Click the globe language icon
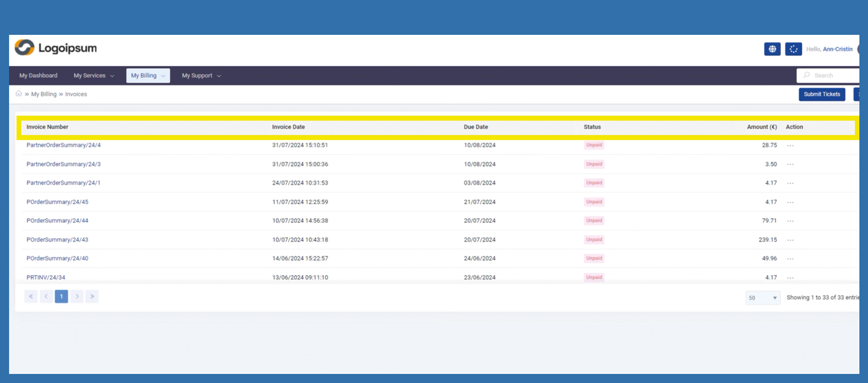This screenshot has height=383, width=868. 772,49
